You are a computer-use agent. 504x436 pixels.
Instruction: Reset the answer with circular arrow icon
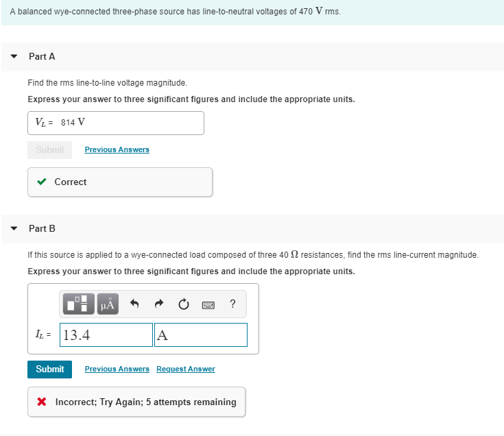[184, 304]
